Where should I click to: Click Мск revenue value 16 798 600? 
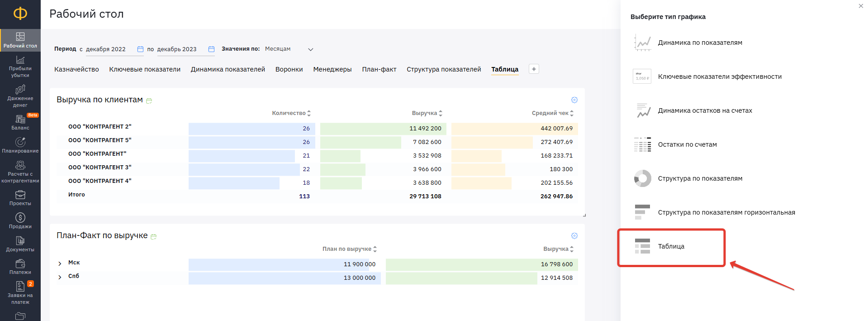coord(557,264)
